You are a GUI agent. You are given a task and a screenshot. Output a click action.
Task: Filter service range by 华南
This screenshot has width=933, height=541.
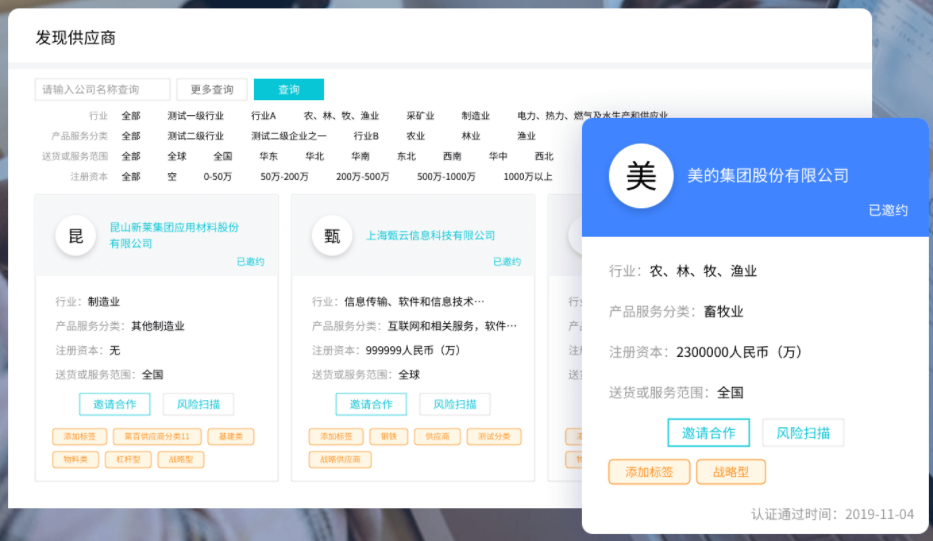[360, 156]
